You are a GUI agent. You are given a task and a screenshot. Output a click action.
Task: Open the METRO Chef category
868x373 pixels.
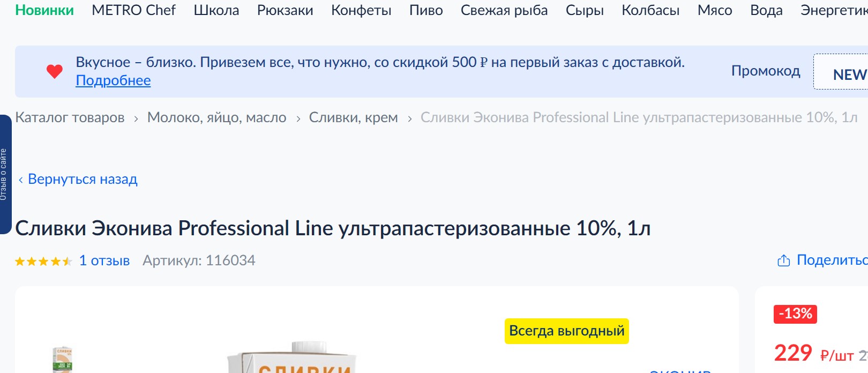coord(133,10)
